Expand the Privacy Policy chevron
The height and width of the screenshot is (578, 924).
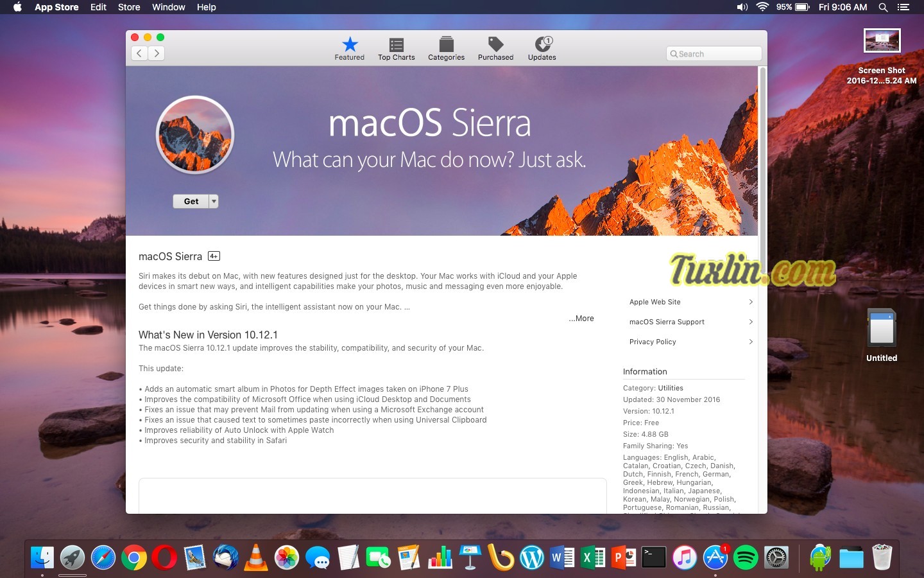click(751, 342)
